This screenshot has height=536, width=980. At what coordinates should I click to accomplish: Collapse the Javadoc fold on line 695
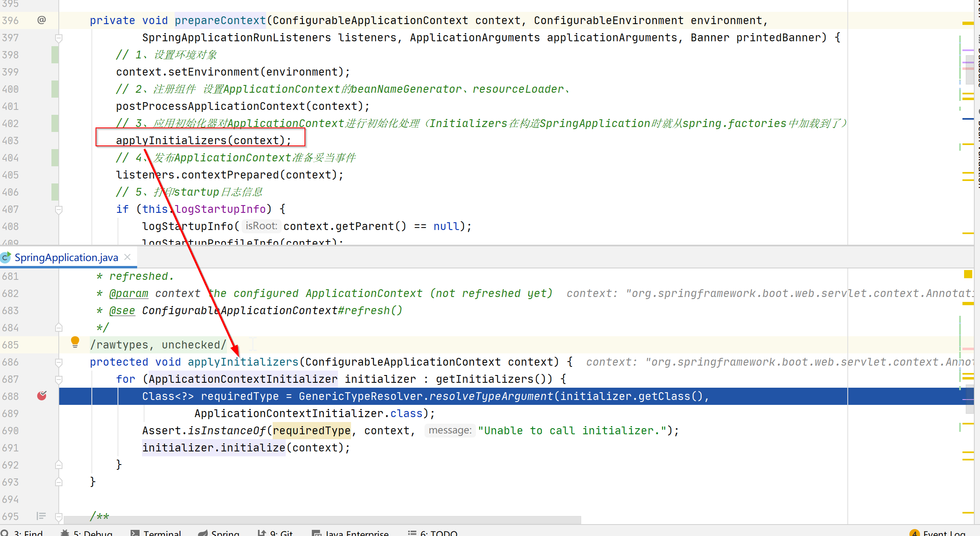59,517
